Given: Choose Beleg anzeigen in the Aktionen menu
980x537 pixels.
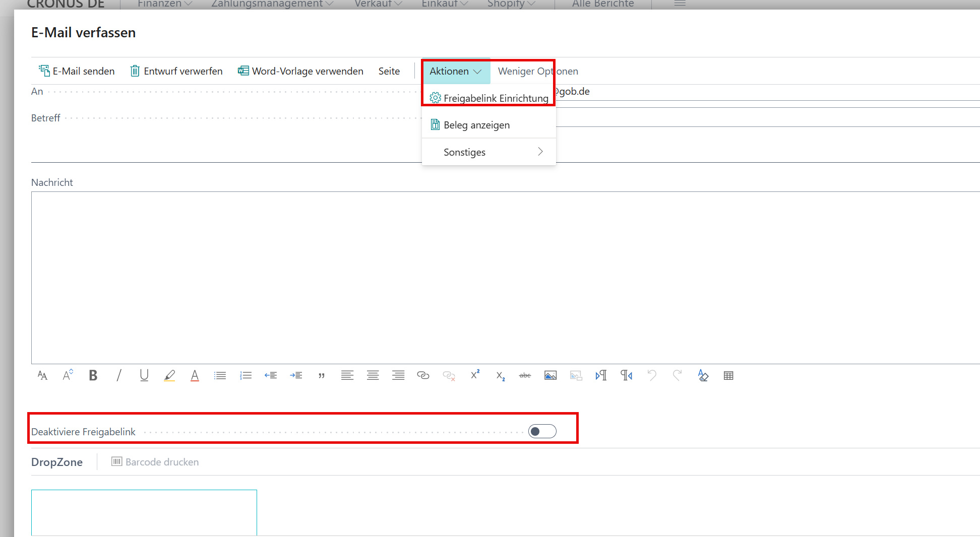Looking at the screenshot, I should [x=476, y=125].
